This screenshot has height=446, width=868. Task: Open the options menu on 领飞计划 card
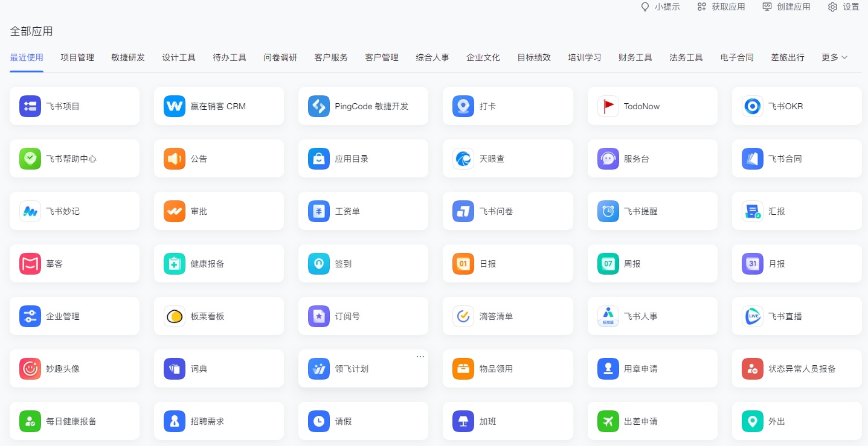click(420, 356)
